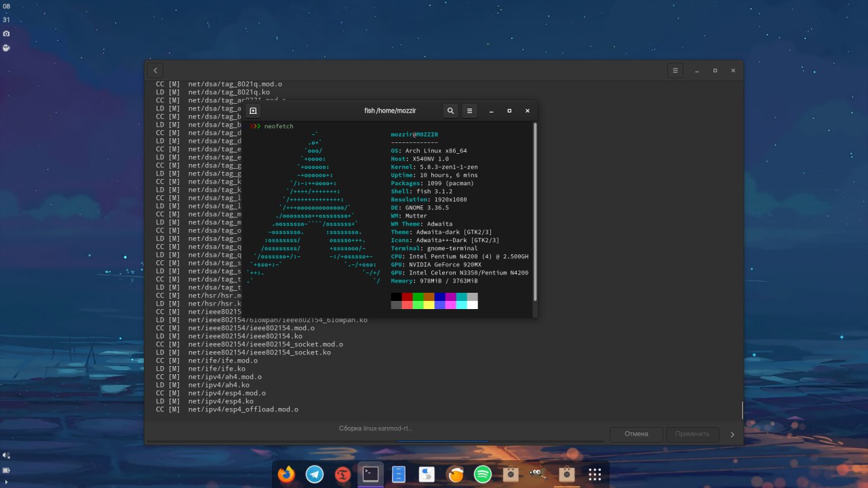Click the status text Сборка linux-xanmod-rt...
The image size is (868, 488).
[376, 428]
